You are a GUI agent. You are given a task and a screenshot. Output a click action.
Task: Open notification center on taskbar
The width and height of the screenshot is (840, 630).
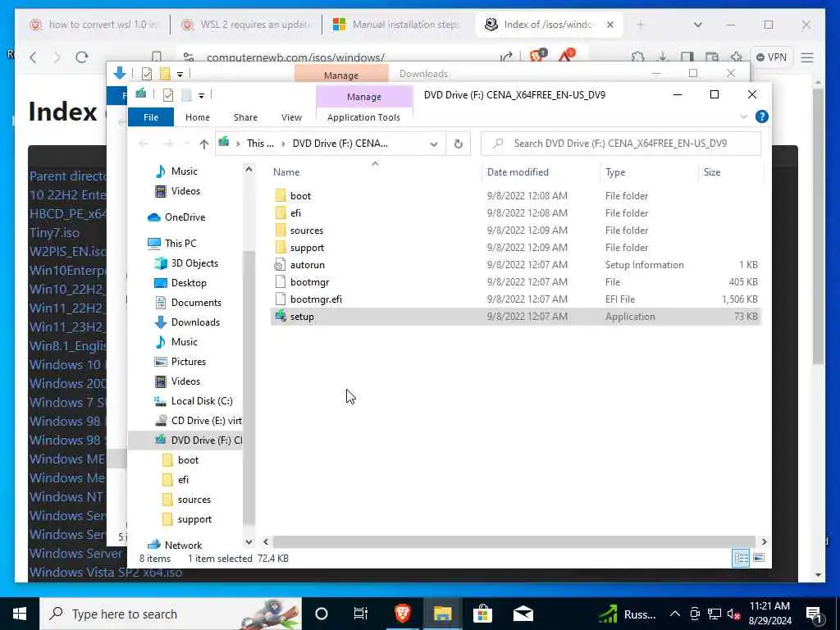pyautogui.click(x=814, y=614)
